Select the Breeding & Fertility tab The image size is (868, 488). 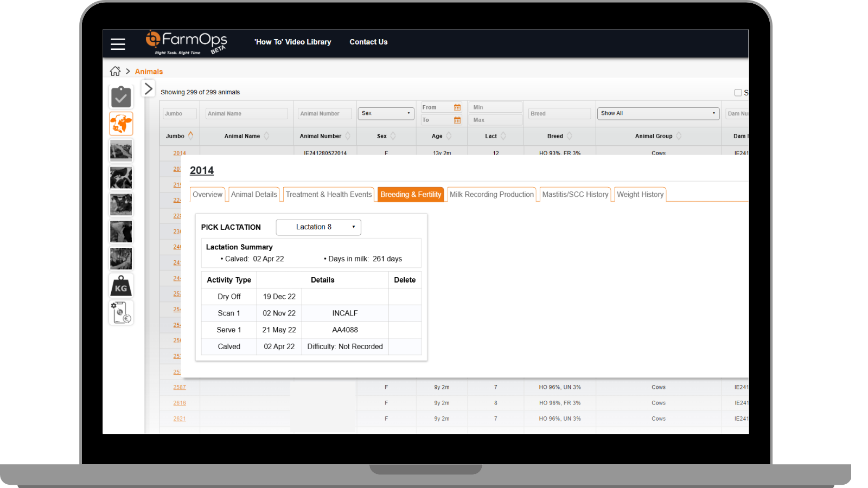[411, 195]
